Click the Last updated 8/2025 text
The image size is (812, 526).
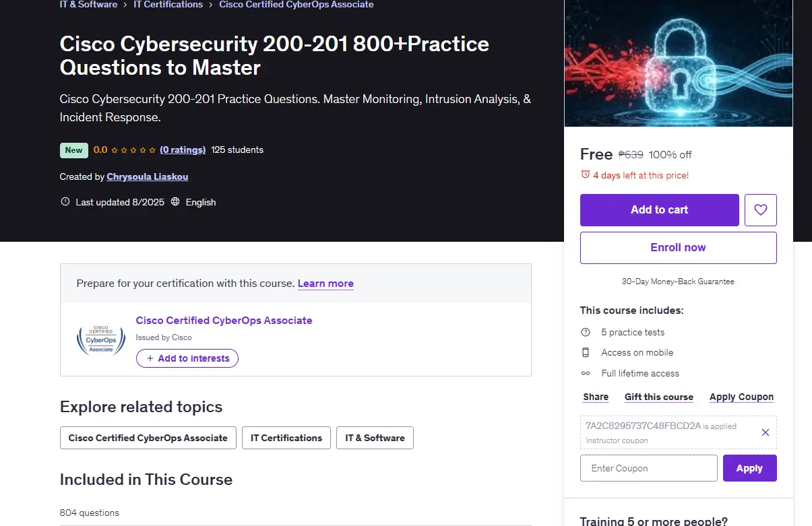pos(120,202)
